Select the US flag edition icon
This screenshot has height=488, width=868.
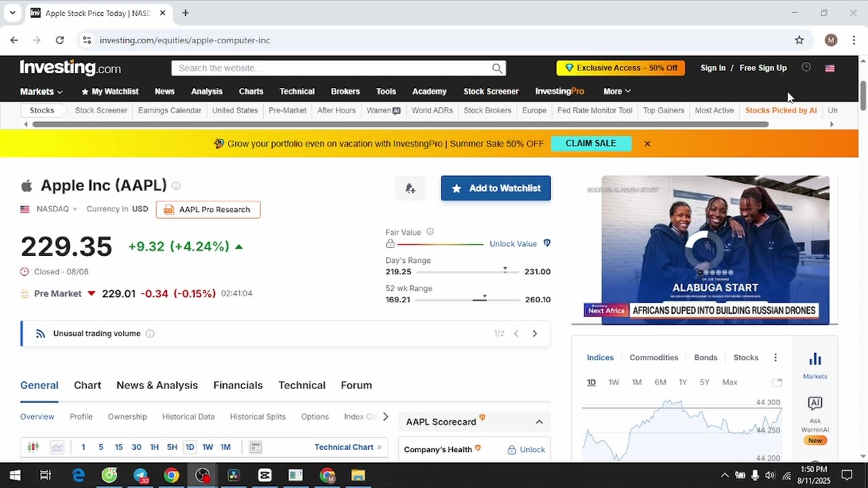830,68
